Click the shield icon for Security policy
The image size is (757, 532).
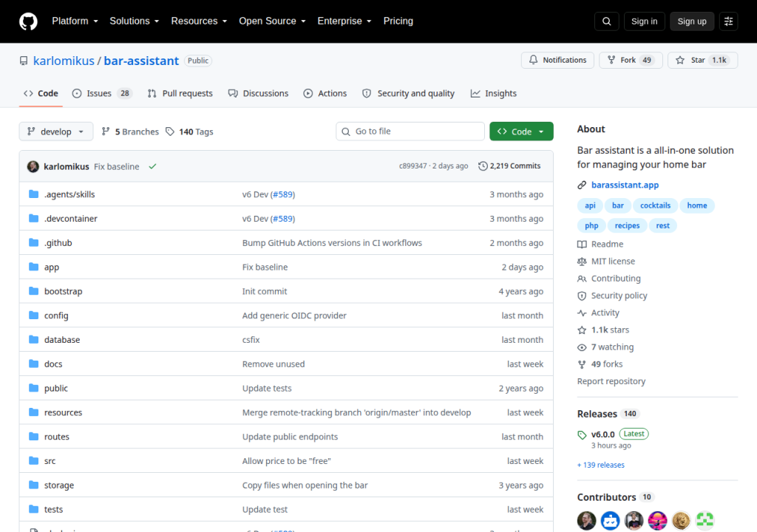click(x=582, y=296)
